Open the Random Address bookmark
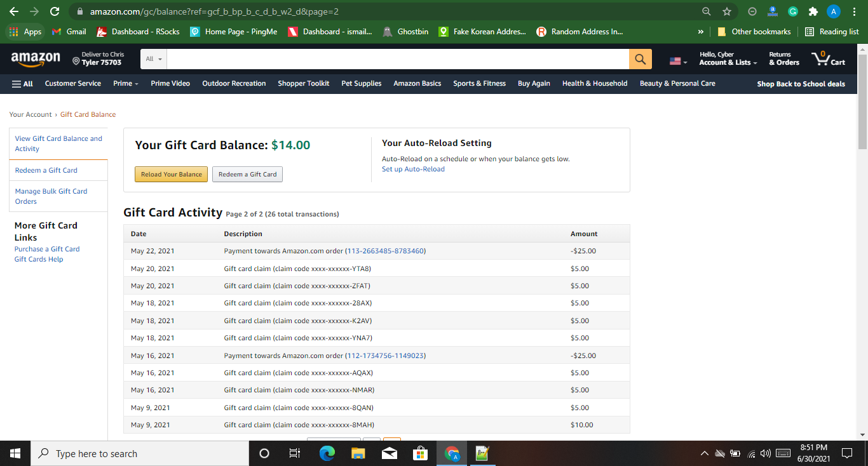868x466 pixels. pyautogui.click(x=580, y=32)
